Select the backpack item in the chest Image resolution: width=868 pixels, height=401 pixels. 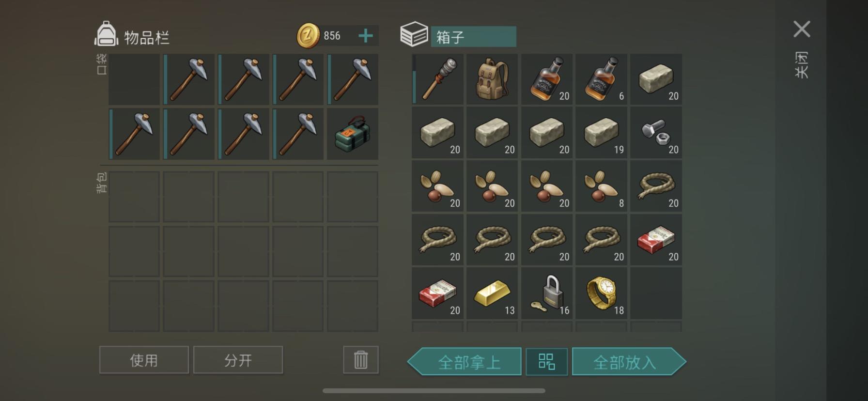point(492,79)
